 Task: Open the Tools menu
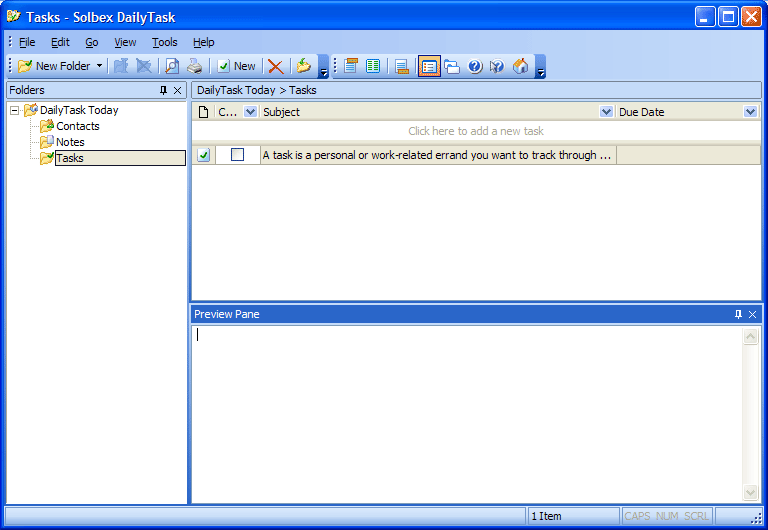[x=165, y=42]
